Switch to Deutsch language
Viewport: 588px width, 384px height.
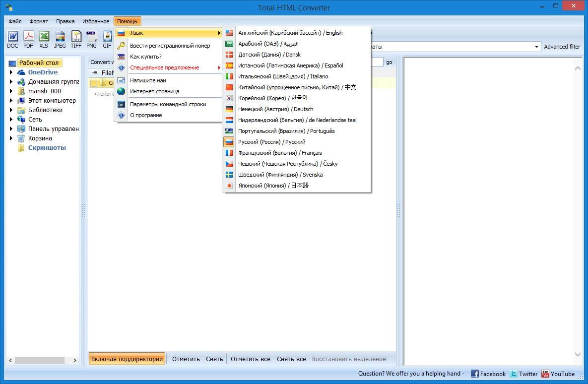pos(297,109)
